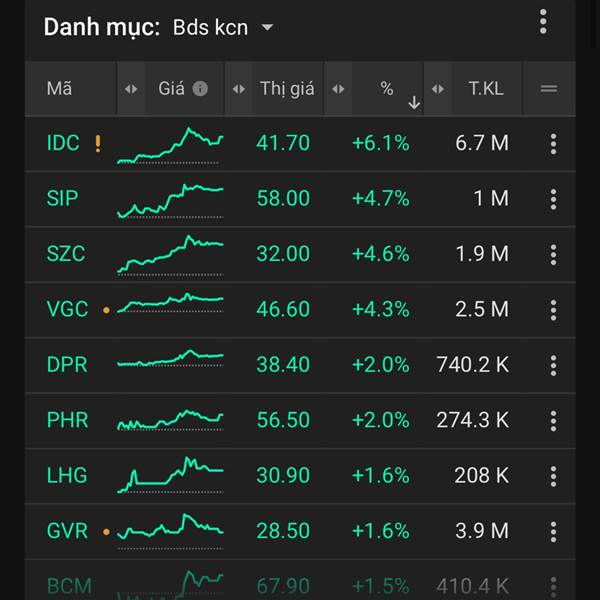Open the top-right overflow menu
Screen dimensions: 600x600
click(543, 22)
